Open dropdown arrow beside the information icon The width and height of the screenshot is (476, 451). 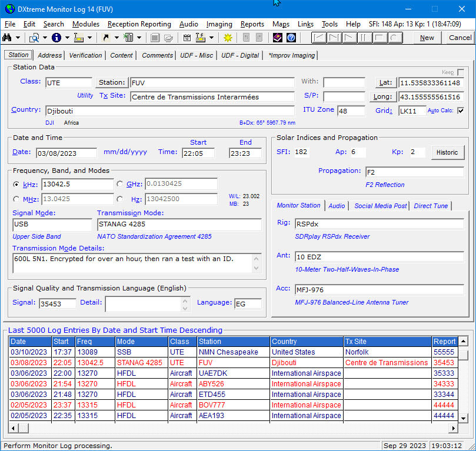67,38
